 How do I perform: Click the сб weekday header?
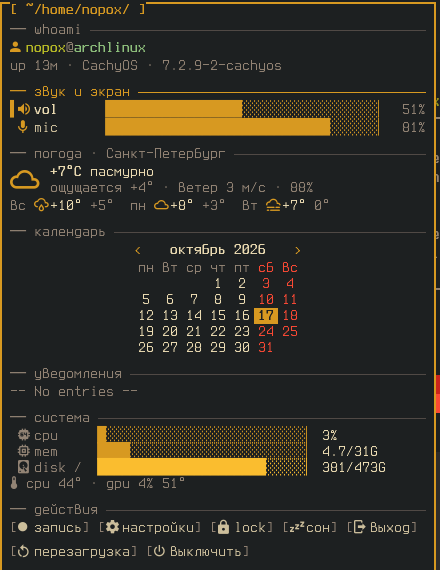coord(266,268)
